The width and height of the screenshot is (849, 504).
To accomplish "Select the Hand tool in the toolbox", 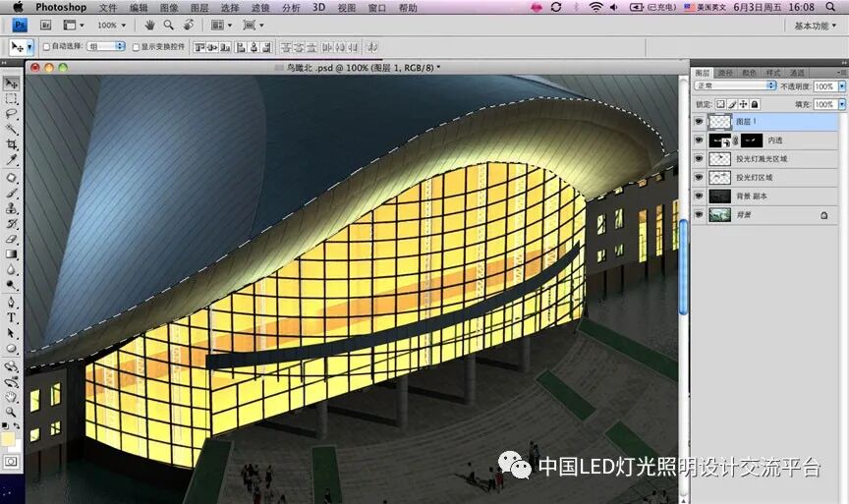I will [x=11, y=397].
